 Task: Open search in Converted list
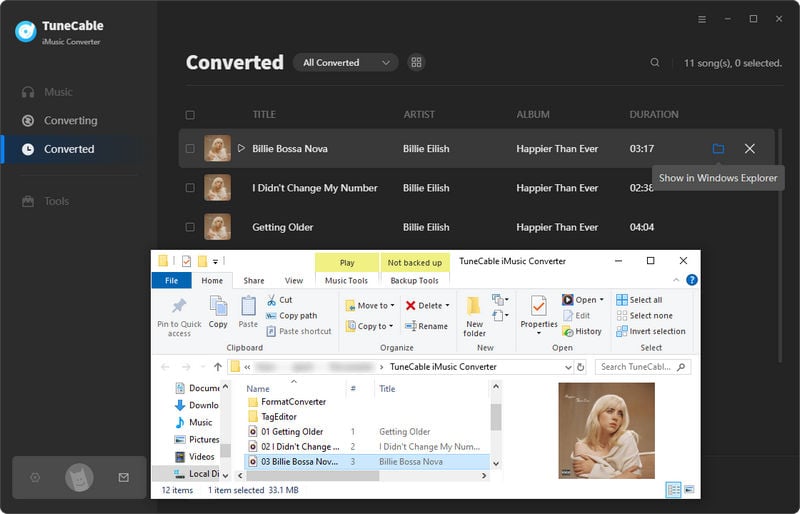pyautogui.click(x=655, y=62)
